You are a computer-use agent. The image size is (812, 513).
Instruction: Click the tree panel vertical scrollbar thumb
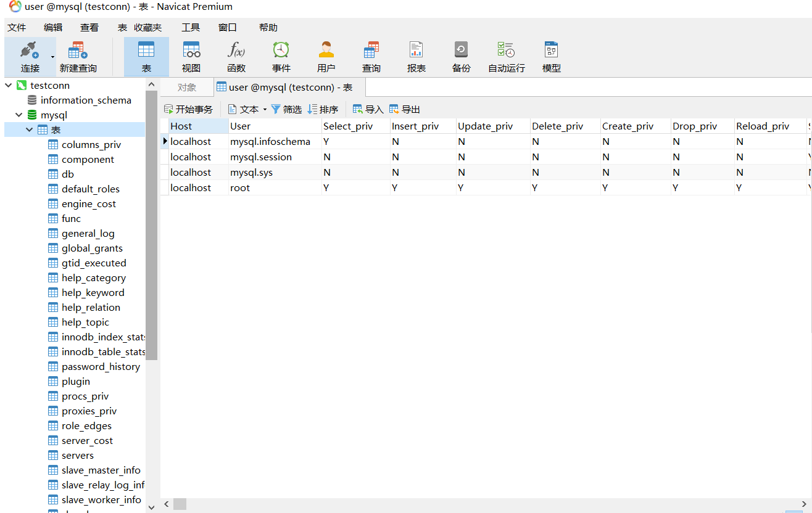pos(152,226)
